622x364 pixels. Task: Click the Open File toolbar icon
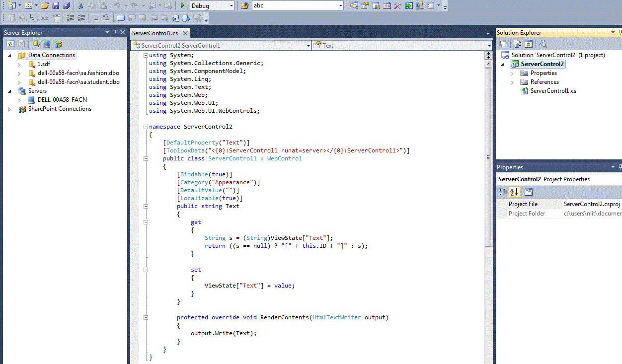(45, 5)
